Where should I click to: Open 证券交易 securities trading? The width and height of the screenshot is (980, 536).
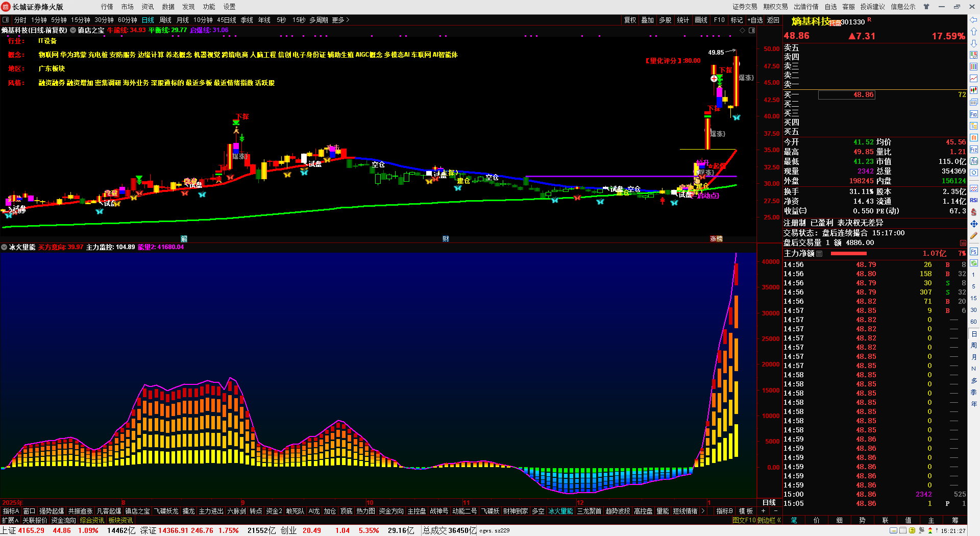(745, 7)
